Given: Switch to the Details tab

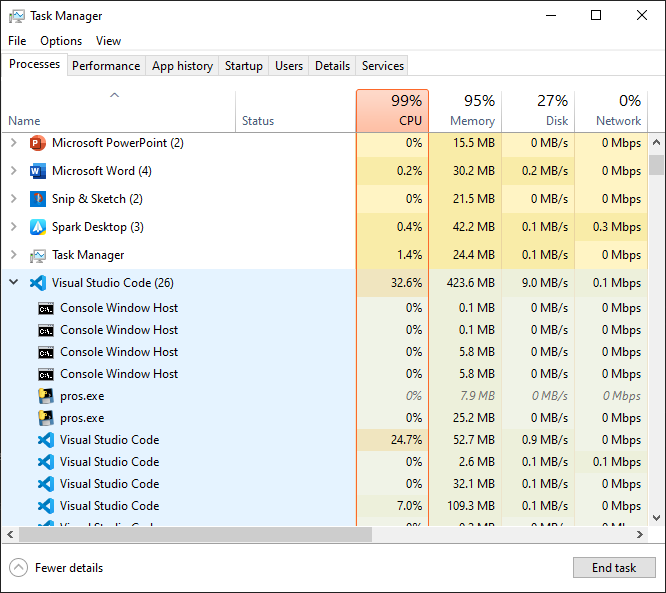Looking at the screenshot, I should [332, 66].
